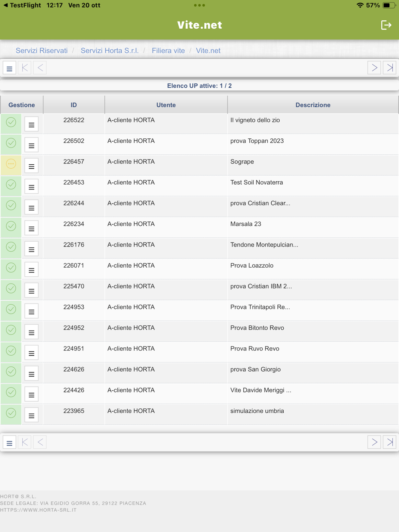Click green check status for Il vigneto dello zio
This screenshot has width=399, height=532.
(x=11, y=122)
